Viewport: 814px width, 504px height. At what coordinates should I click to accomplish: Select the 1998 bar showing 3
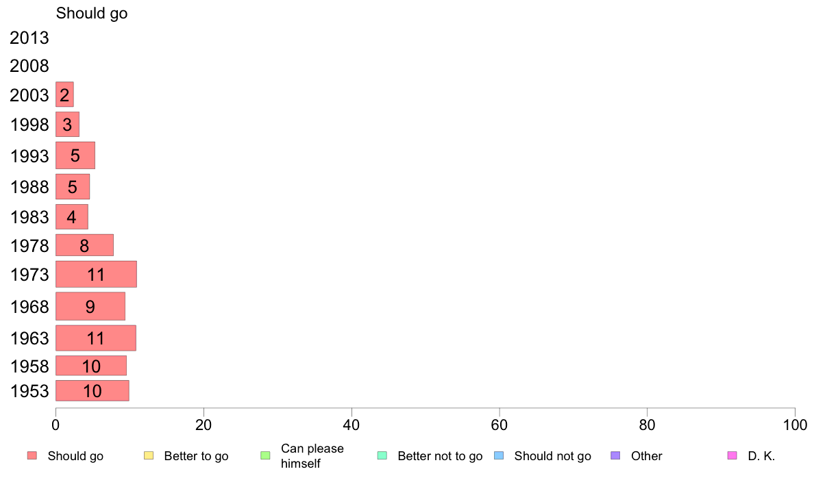click(x=67, y=125)
